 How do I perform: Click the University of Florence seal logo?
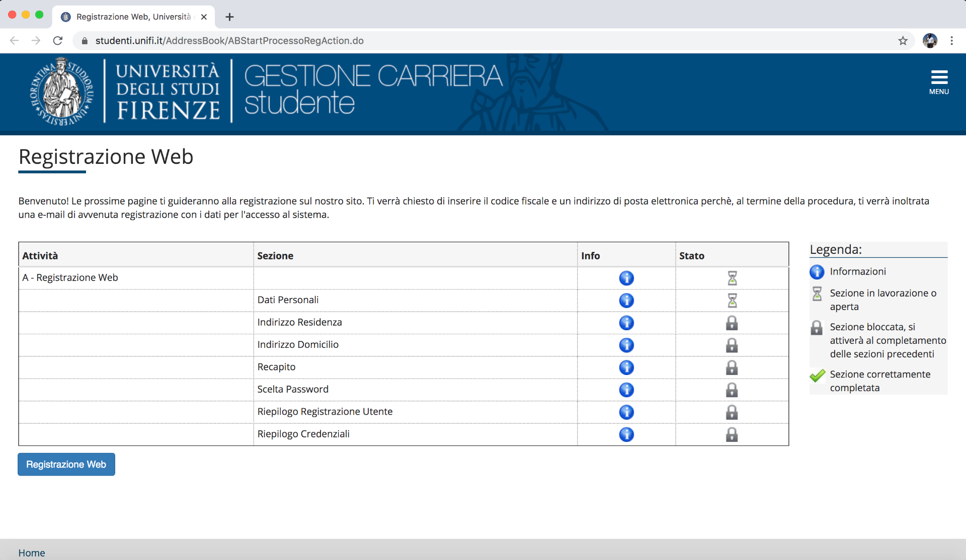tap(61, 91)
